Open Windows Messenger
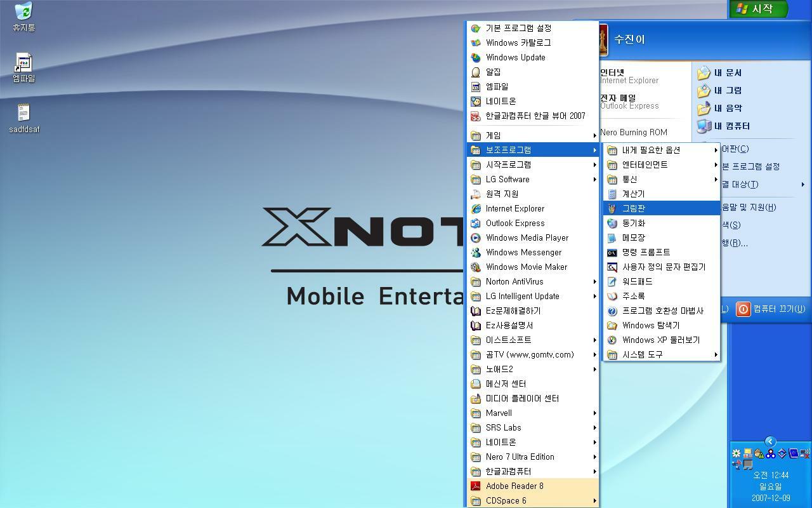The height and width of the screenshot is (508, 812). [x=533, y=252]
